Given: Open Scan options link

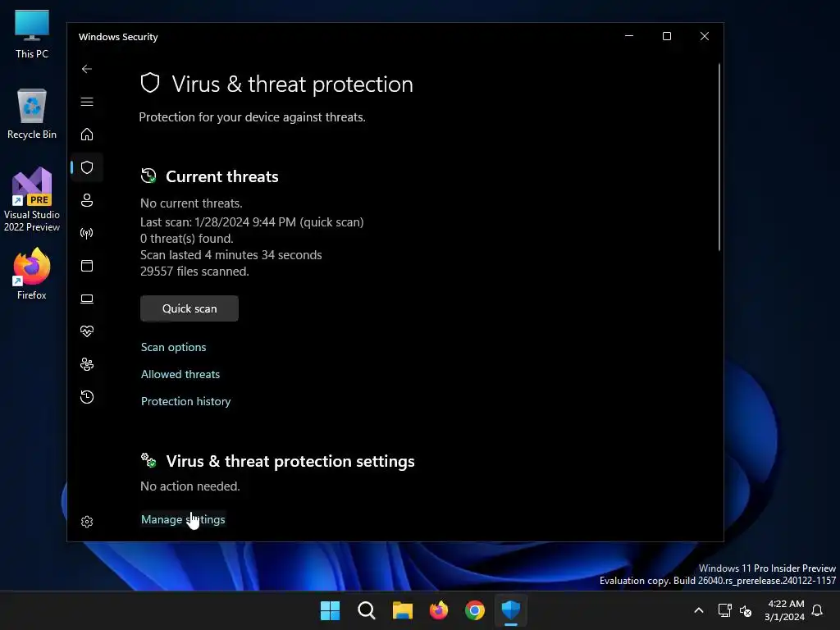Looking at the screenshot, I should click(174, 347).
